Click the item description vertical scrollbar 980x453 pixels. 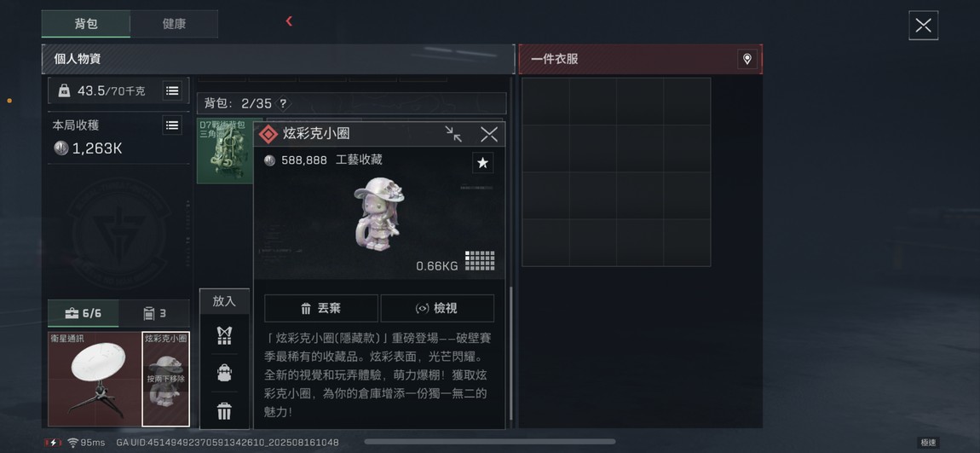pos(510,353)
